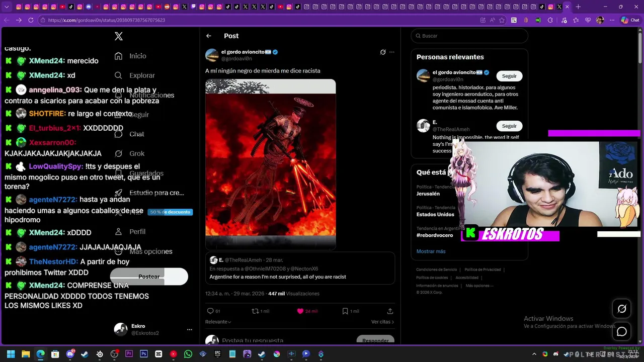Viewport: 644px width, 362px height.
Task: Open Premiere Pro from the taskbar
Action: coord(129,354)
